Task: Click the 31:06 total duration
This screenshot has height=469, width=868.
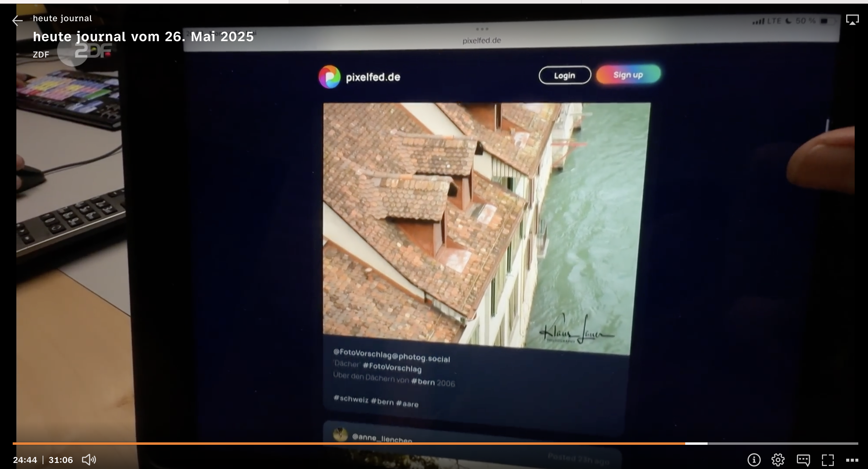Action: pyautogui.click(x=61, y=460)
